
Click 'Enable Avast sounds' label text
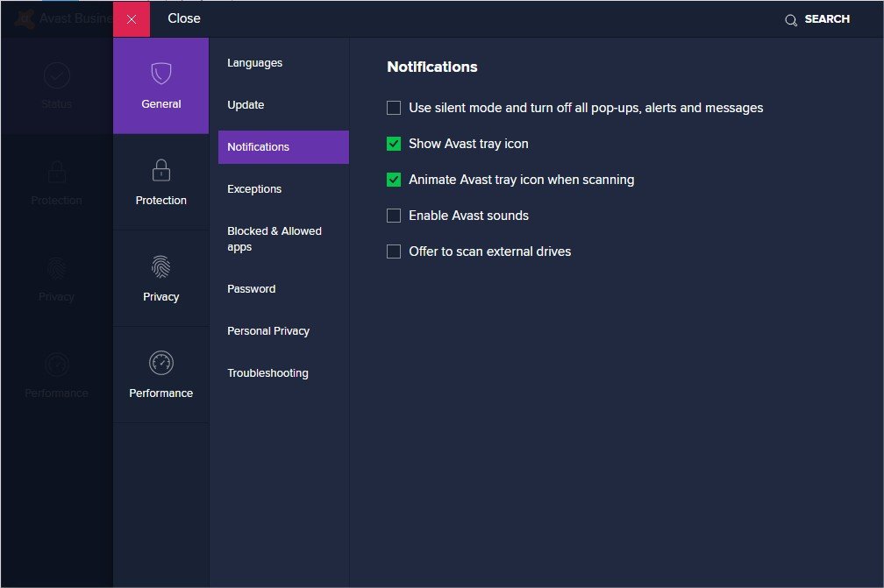(x=468, y=216)
